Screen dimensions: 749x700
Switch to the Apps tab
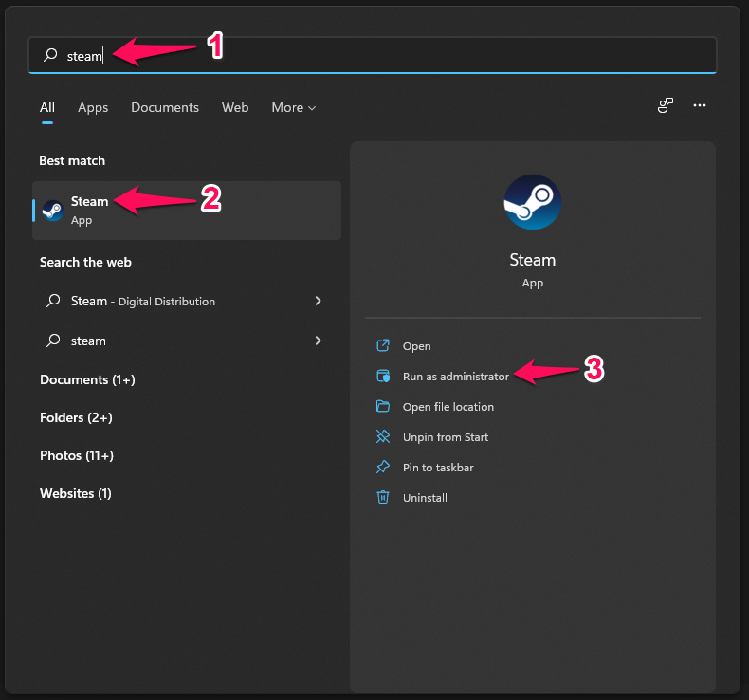pos(93,107)
